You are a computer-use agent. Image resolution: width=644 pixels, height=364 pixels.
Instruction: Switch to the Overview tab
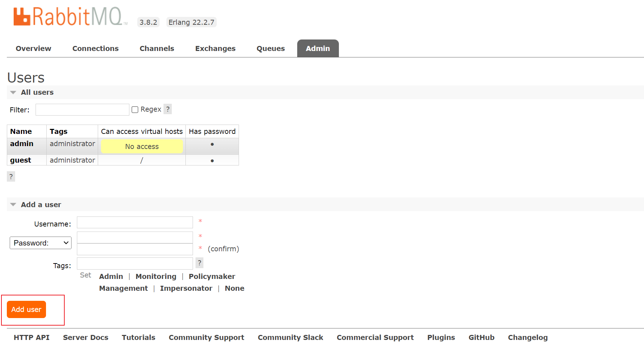[33, 48]
